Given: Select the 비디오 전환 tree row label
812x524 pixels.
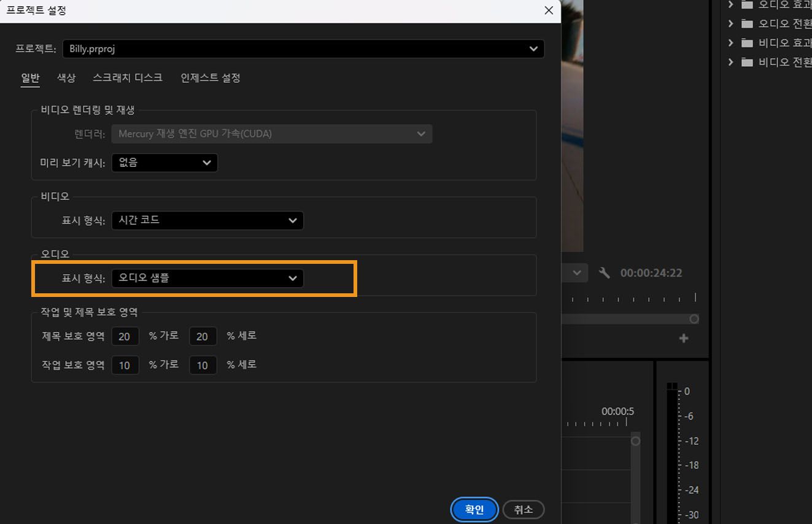Looking at the screenshot, I should click(x=785, y=62).
